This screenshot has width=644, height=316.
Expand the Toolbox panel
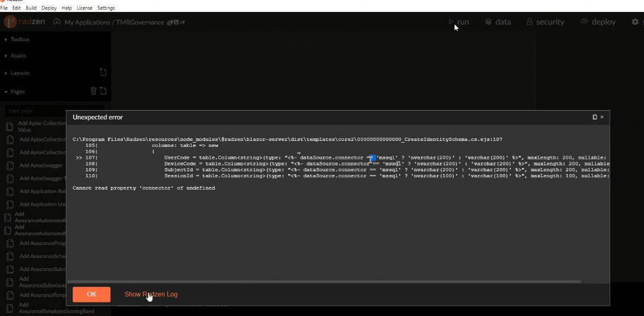coord(17,40)
